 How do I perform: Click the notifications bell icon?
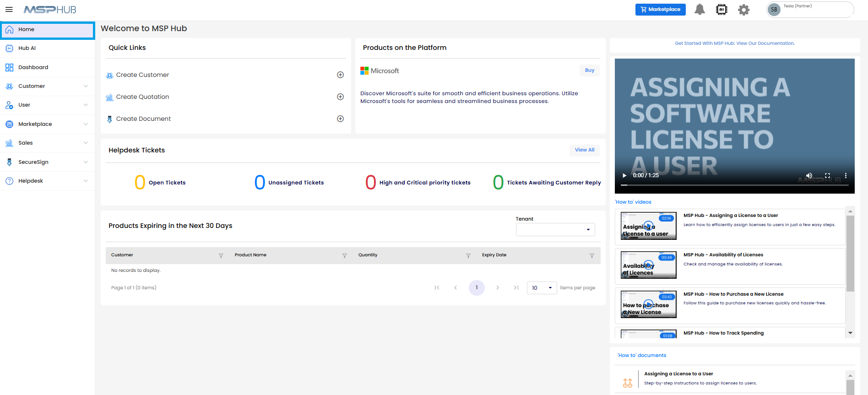700,10
